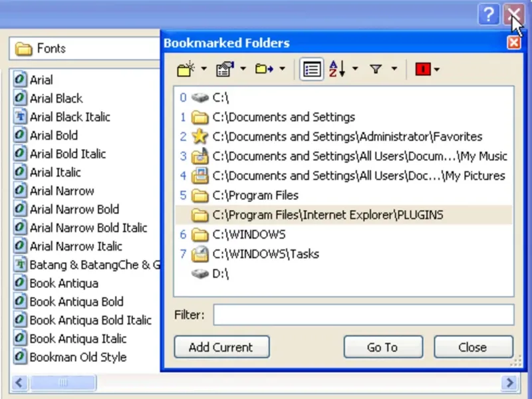Click the D:\ drive icon
Image resolution: width=532 pixels, height=399 pixels.
coord(200,273)
